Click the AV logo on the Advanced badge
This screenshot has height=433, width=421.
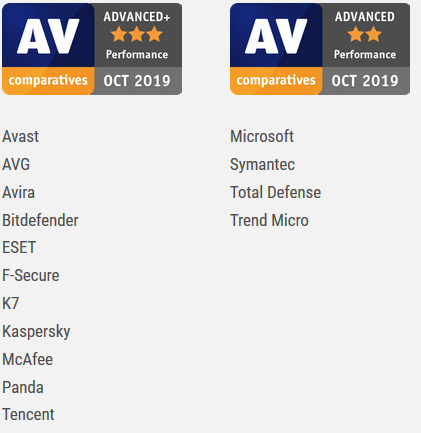(276, 36)
